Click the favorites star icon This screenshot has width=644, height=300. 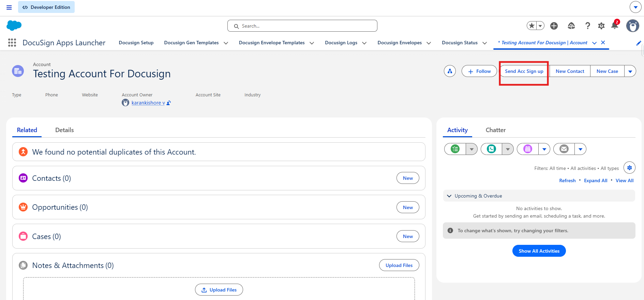[x=531, y=26]
